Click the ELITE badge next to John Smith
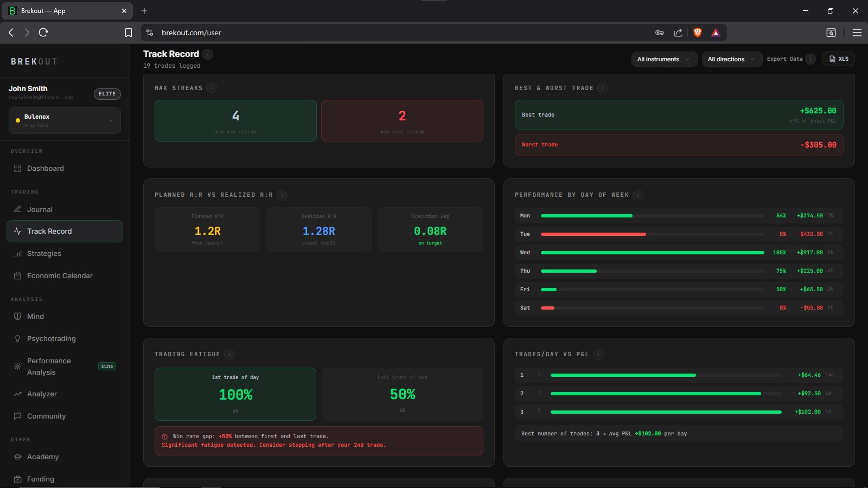 click(x=107, y=94)
